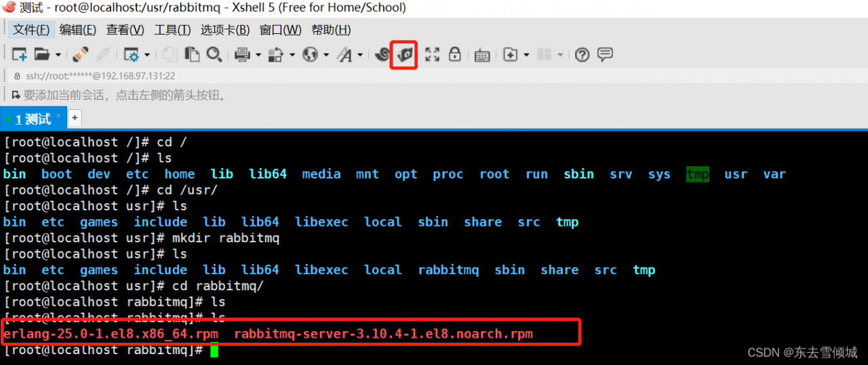Click the Xshell app icon in title bar
868x365 pixels.
(9, 8)
